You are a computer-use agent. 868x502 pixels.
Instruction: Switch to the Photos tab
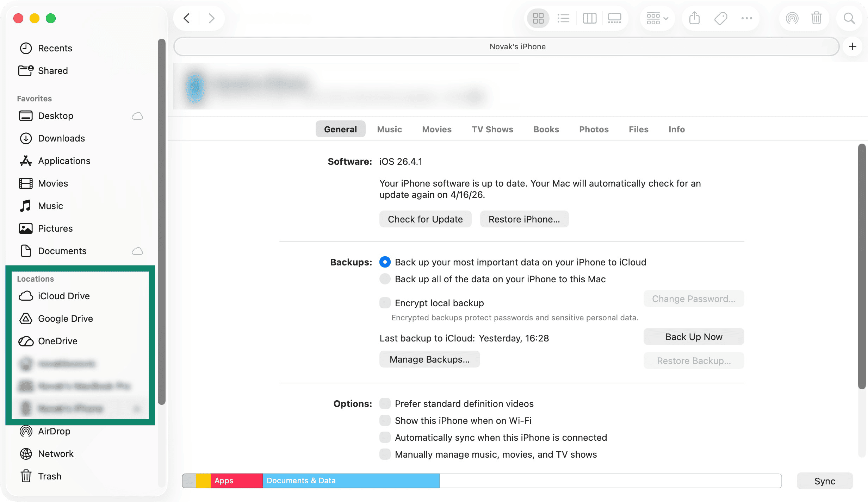coord(594,129)
